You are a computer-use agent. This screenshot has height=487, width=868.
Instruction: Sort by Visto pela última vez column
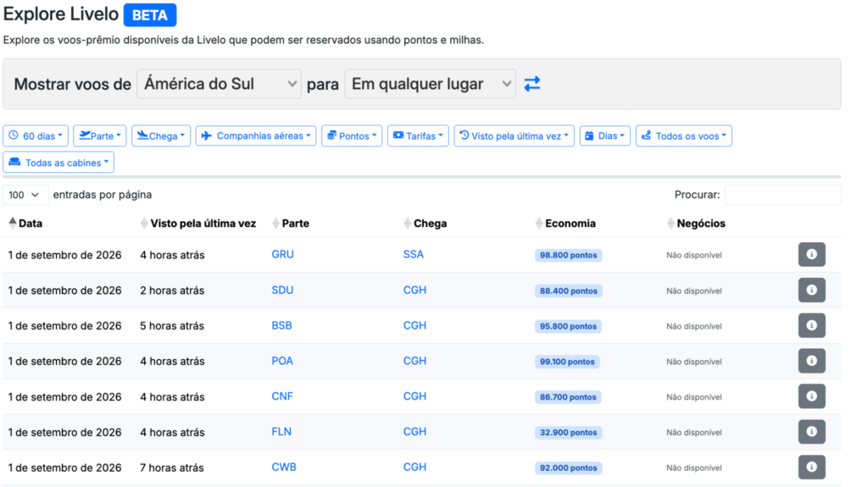(198, 223)
